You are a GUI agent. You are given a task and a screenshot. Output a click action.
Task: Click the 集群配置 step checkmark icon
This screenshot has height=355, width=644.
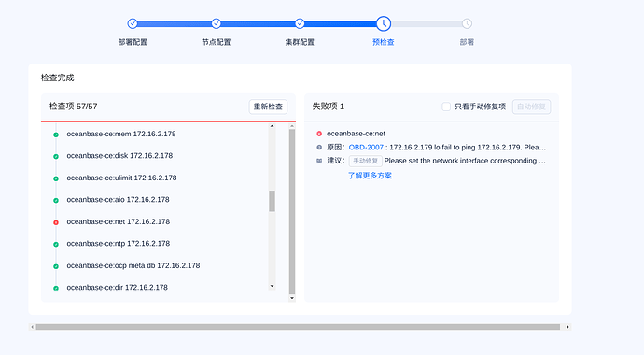click(300, 23)
